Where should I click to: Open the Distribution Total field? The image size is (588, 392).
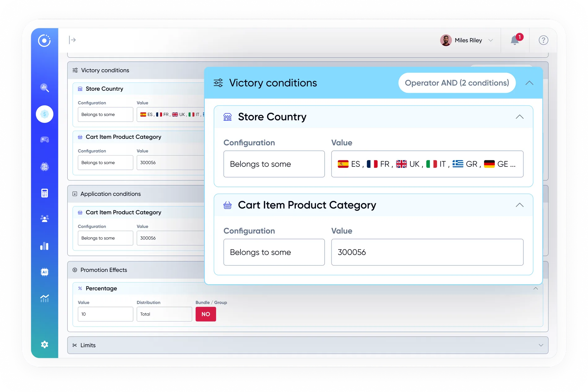(164, 314)
